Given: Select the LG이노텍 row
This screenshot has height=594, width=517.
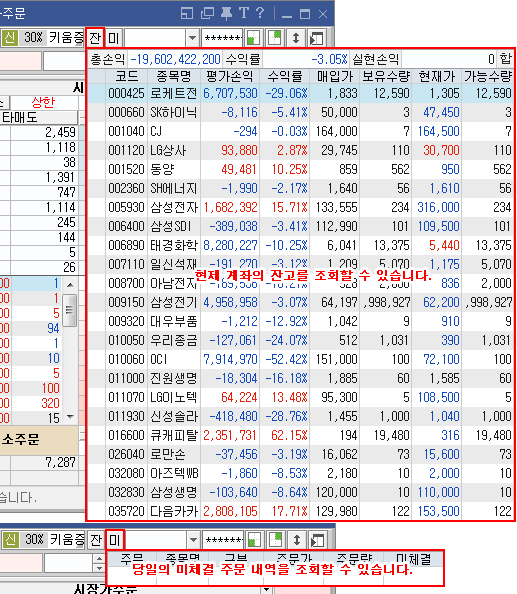Looking at the screenshot, I should tap(301, 397).
